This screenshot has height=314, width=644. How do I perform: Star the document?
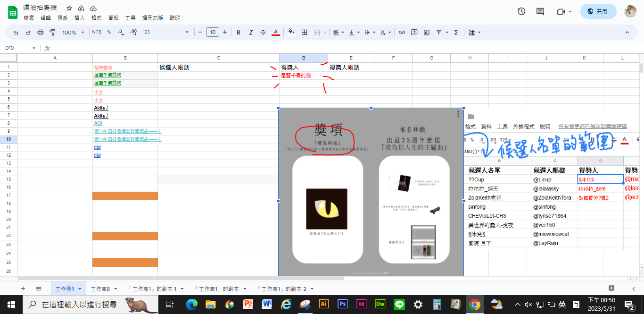pos(69,8)
